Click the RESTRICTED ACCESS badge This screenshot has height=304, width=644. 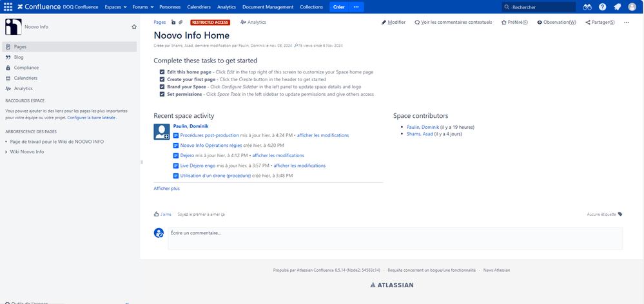pos(210,22)
